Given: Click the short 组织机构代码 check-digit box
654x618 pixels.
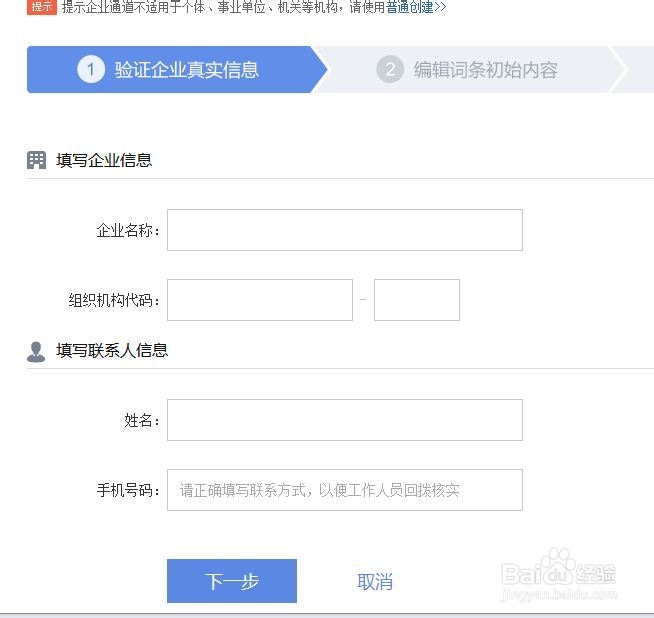Looking at the screenshot, I should point(416,300).
